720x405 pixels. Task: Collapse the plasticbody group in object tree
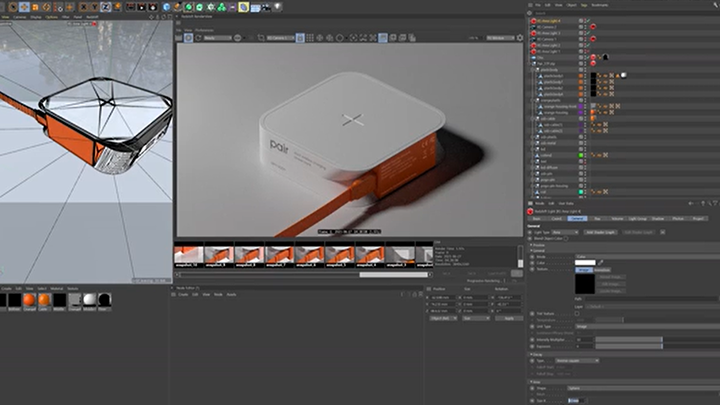(x=534, y=70)
